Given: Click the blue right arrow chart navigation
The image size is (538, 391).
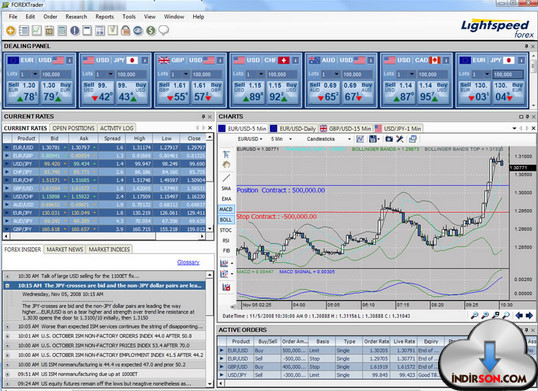Looking at the screenshot, I should pyautogui.click(x=529, y=316).
